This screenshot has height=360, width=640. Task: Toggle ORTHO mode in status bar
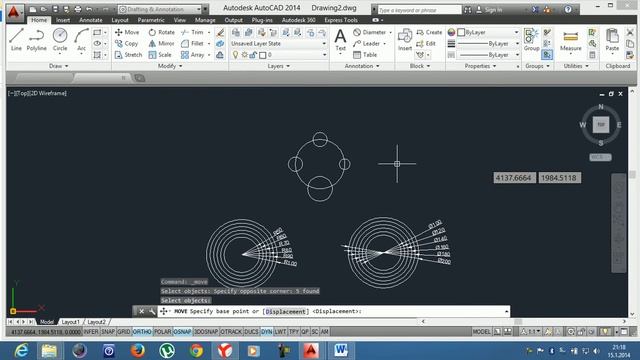tap(142, 332)
